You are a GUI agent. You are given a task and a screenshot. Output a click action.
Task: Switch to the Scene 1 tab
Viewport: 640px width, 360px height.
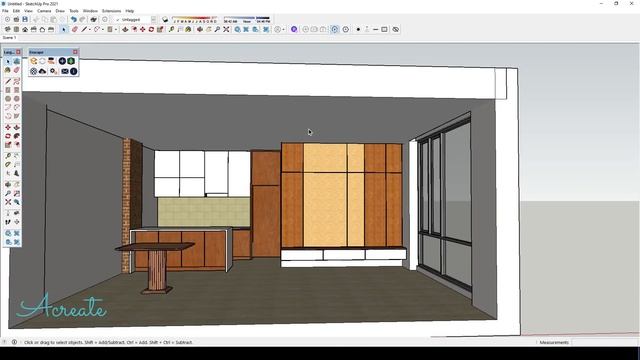pyautogui.click(x=9, y=38)
